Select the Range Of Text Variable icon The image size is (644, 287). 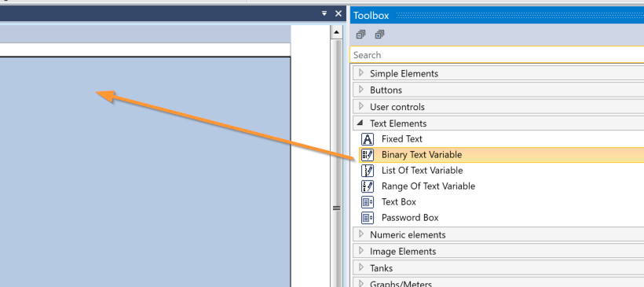pyautogui.click(x=368, y=186)
